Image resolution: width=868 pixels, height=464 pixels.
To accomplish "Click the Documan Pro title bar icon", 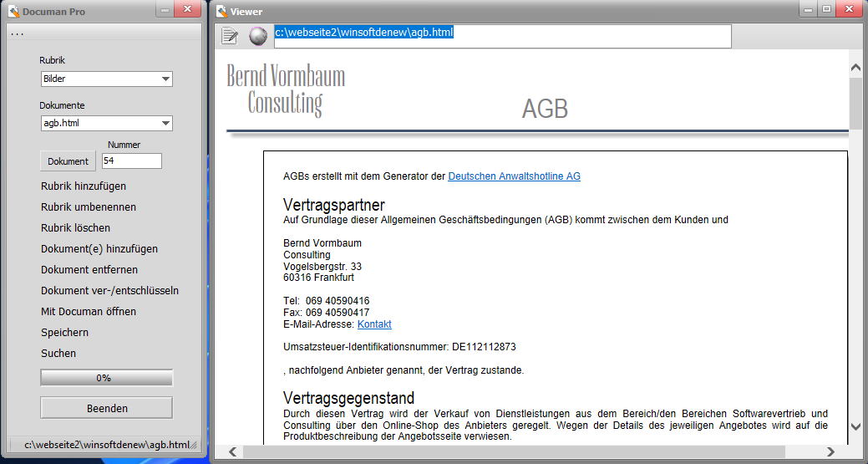I will pos(14,11).
